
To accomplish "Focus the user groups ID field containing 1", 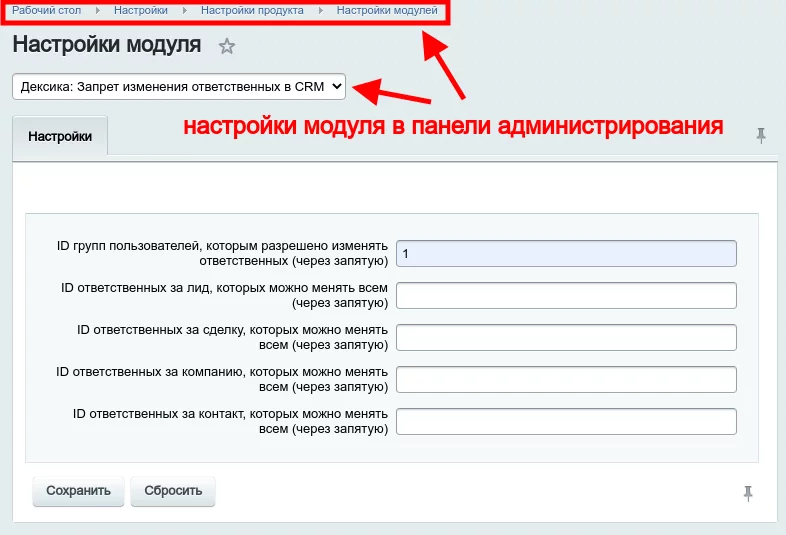I will point(566,254).
